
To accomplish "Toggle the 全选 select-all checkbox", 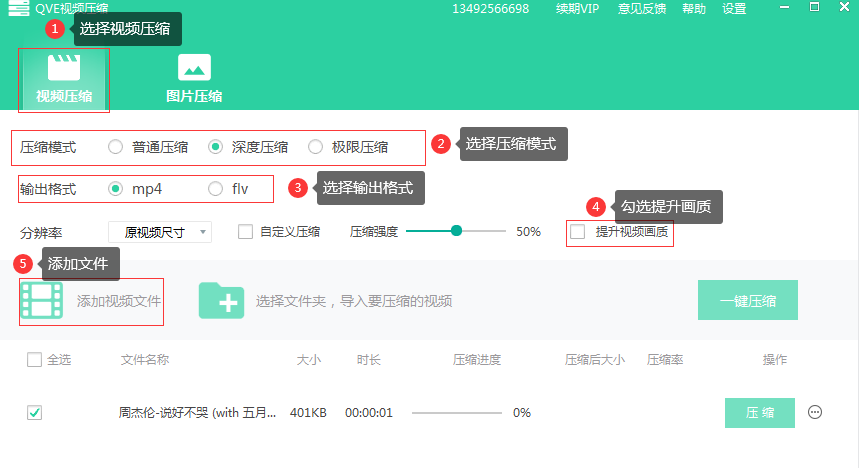I will coord(35,359).
